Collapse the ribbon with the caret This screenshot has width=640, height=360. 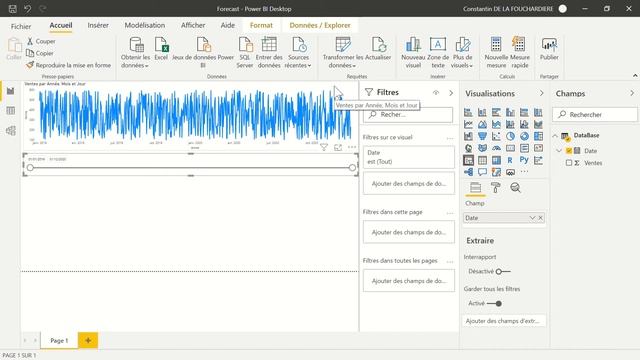click(635, 76)
